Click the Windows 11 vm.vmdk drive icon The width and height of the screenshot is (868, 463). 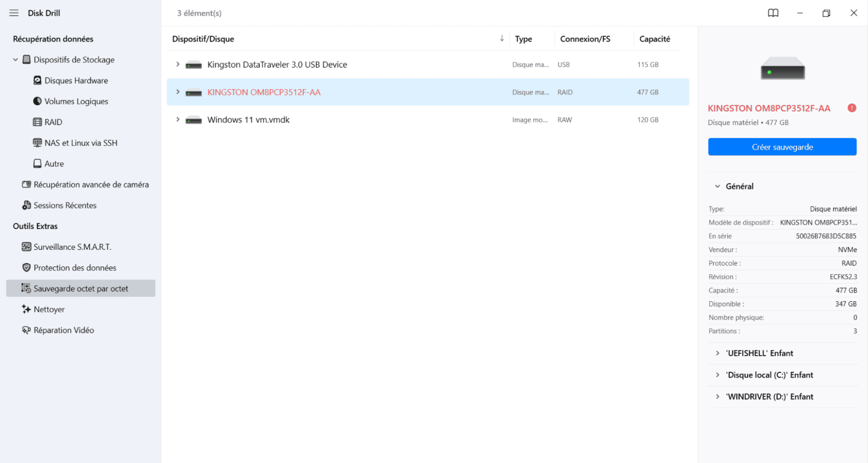coord(194,120)
